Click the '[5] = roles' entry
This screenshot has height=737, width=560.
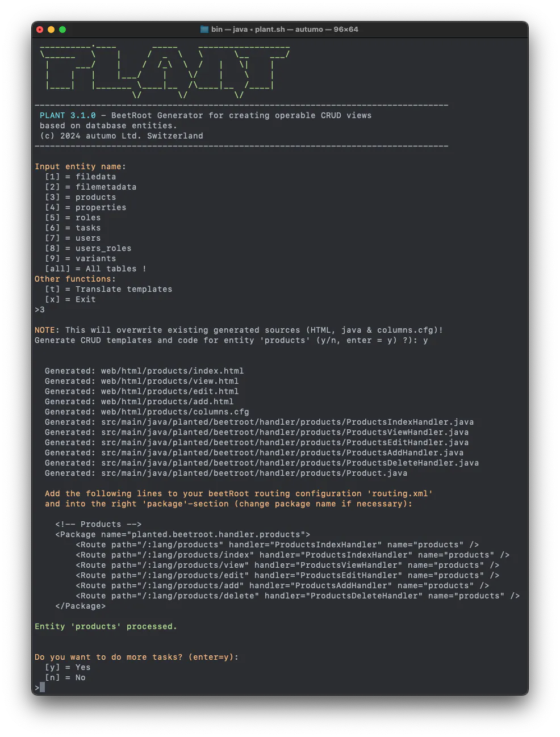tap(73, 217)
